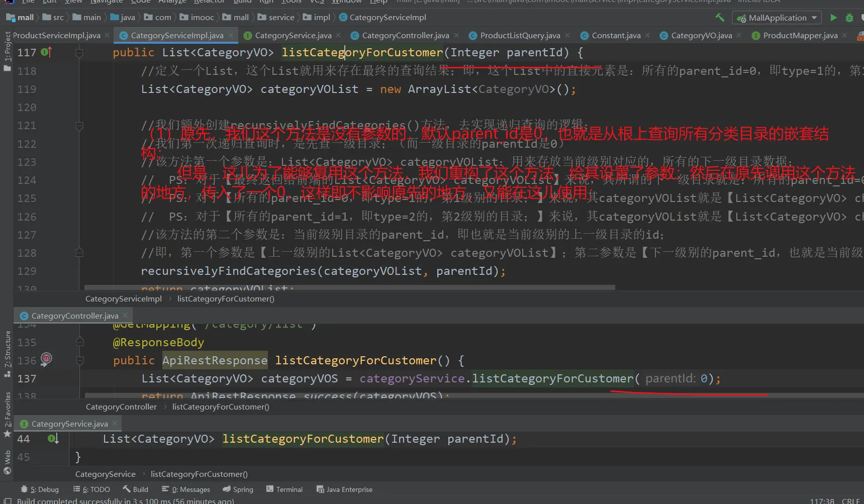Switch to the Constant.java editor tab
Viewport: 864px width, 504px height.
(x=616, y=35)
